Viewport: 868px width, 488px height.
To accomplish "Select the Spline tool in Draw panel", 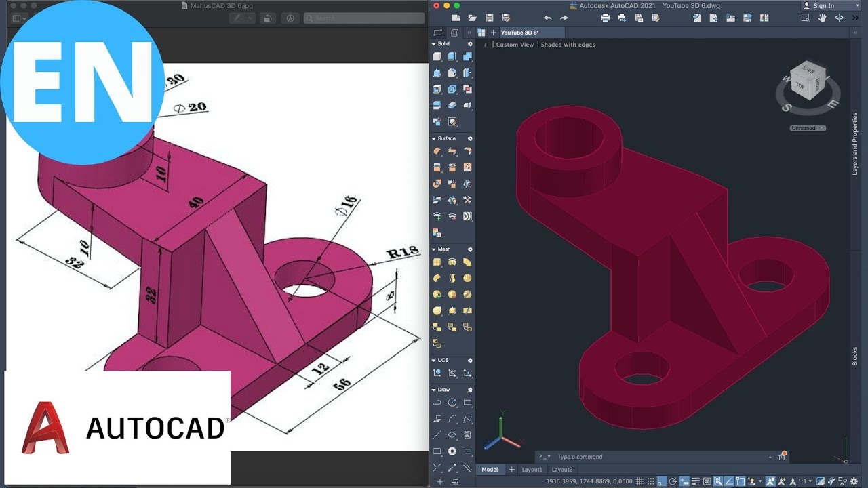I will (467, 419).
